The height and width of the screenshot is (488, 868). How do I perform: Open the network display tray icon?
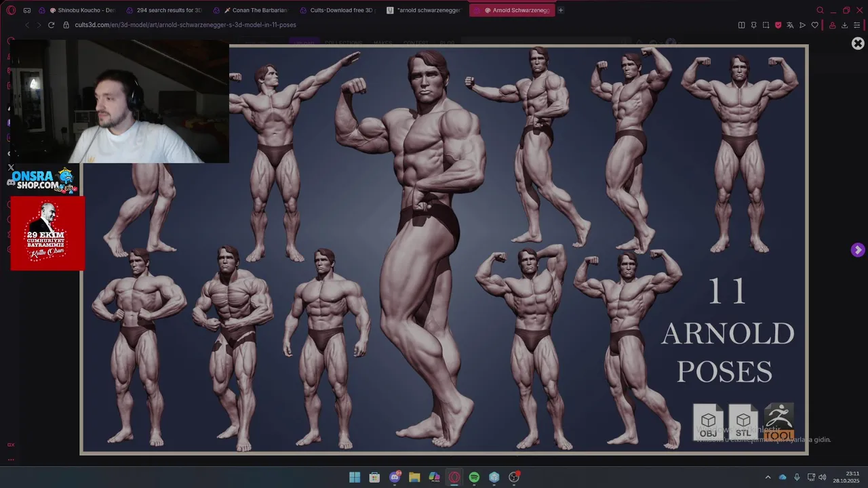(x=810, y=477)
